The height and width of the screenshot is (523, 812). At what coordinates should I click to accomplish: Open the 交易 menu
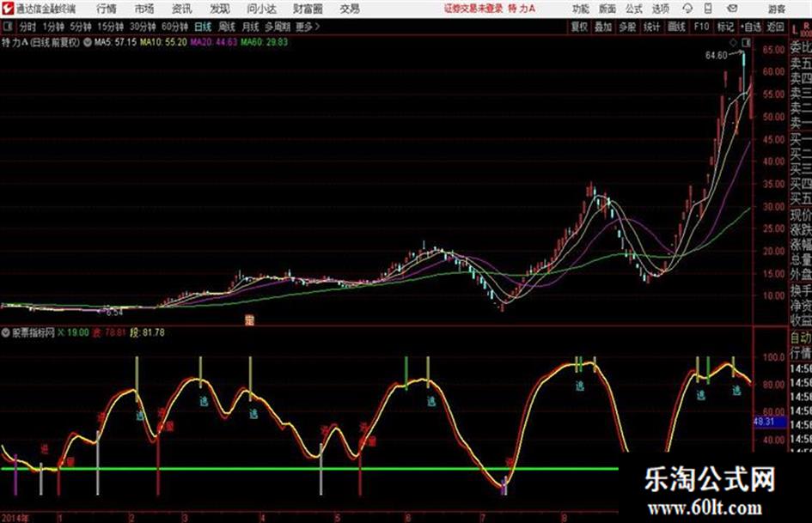coord(350,9)
